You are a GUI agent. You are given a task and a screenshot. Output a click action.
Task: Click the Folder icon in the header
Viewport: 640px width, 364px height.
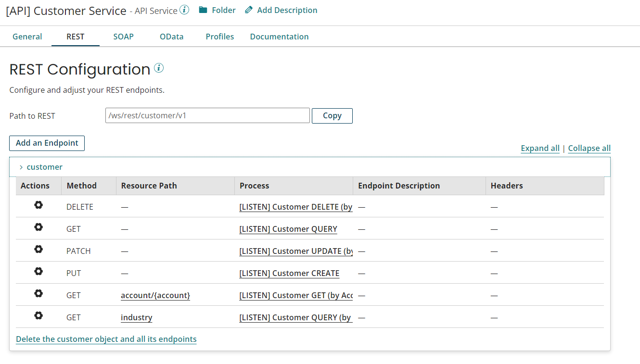point(204,10)
